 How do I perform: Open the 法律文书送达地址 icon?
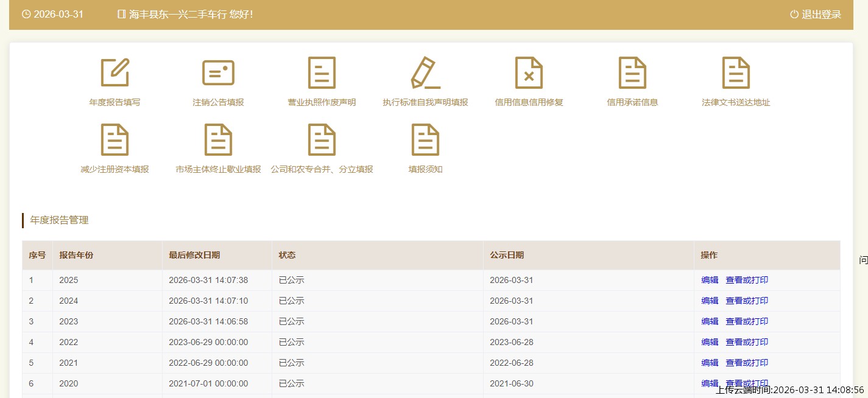[736, 73]
